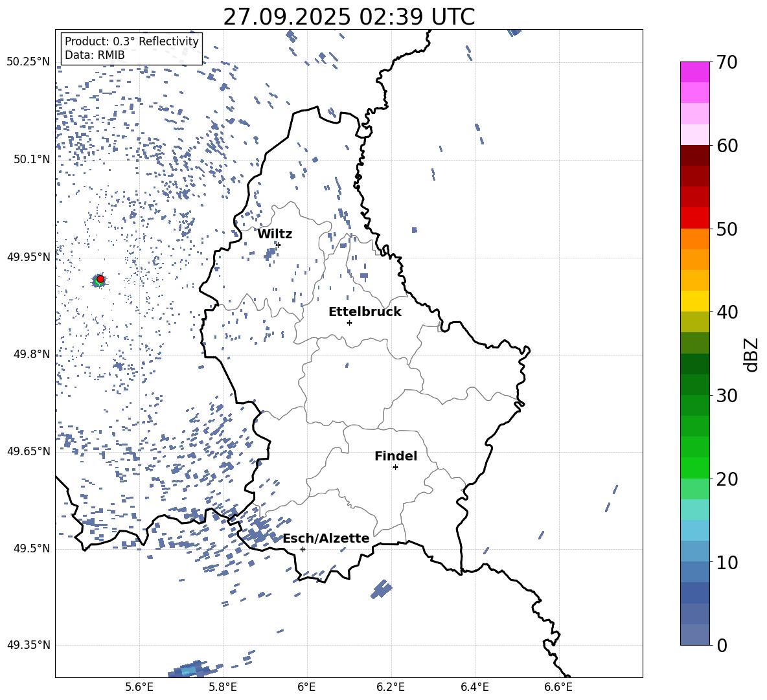The width and height of the screenshot is (767, 700).
Task: Click the latitude label 50.1°N
Action: (x=32, y=159)
